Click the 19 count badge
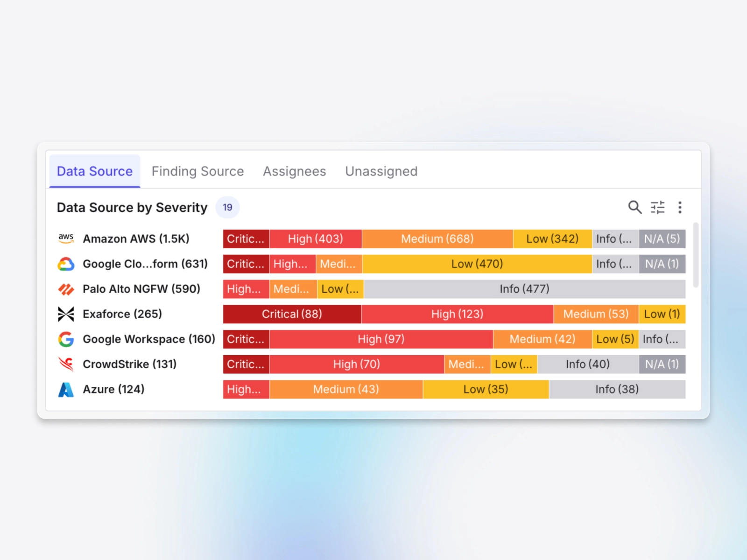The height and width of the screenshot is (560, 747). (x=227, y=207)
